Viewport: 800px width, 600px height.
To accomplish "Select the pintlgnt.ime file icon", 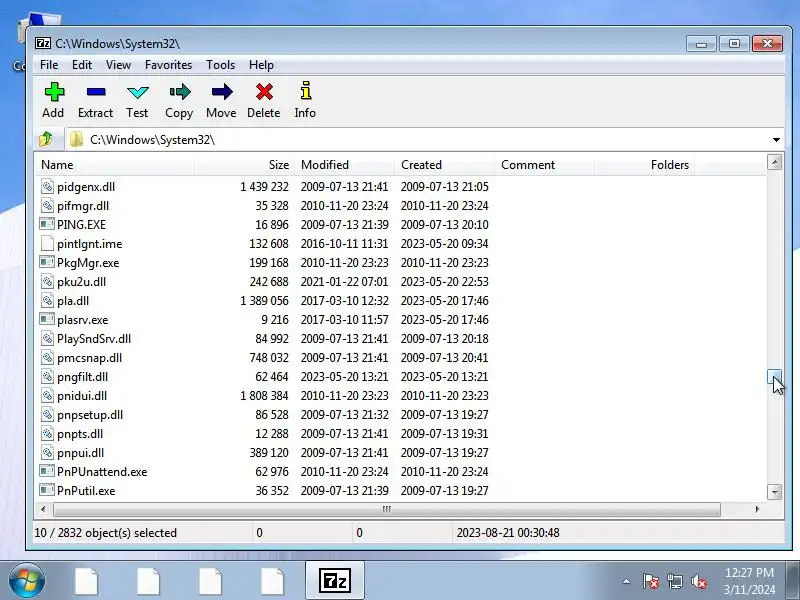I will (47, 243).
